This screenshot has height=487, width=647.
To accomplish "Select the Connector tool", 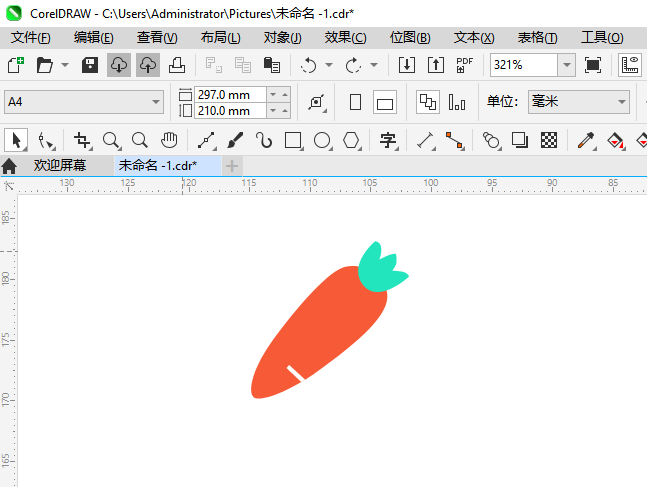I will [454, 140].
